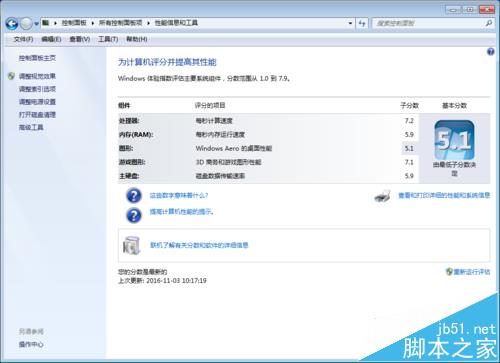The width and height of the screenshot is (500, 363).
Task: Click 重新运行评估 link
Action: tap(472, 272)
